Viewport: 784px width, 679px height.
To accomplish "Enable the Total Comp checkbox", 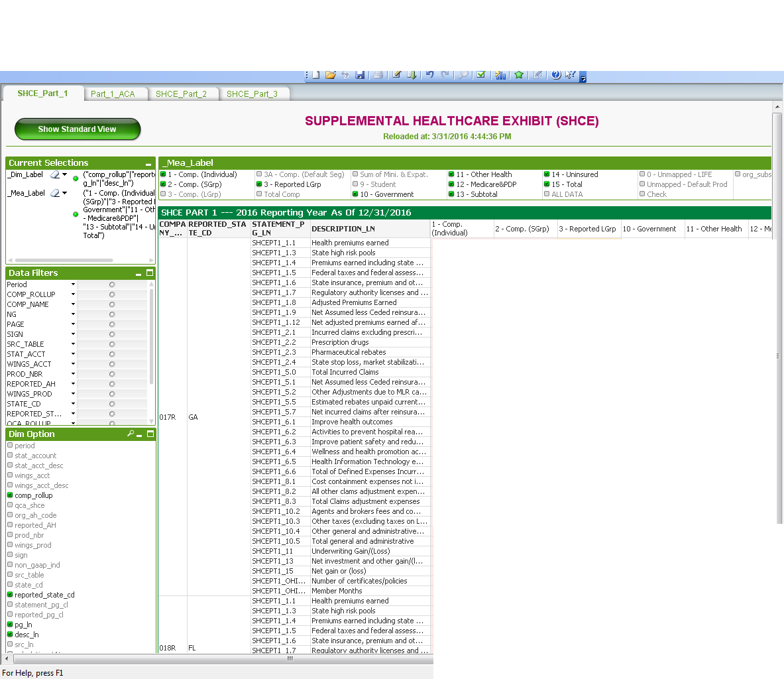I will coord(258,194).
